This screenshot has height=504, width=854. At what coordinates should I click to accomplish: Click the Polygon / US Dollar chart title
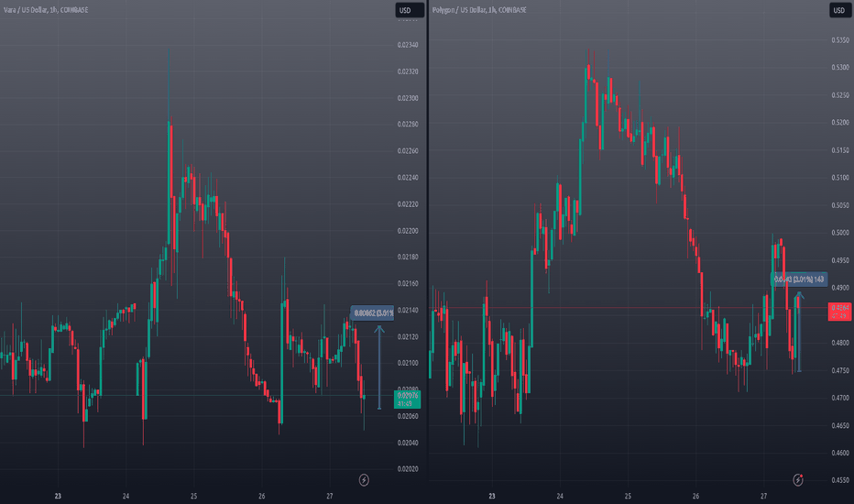click(479, 10)
